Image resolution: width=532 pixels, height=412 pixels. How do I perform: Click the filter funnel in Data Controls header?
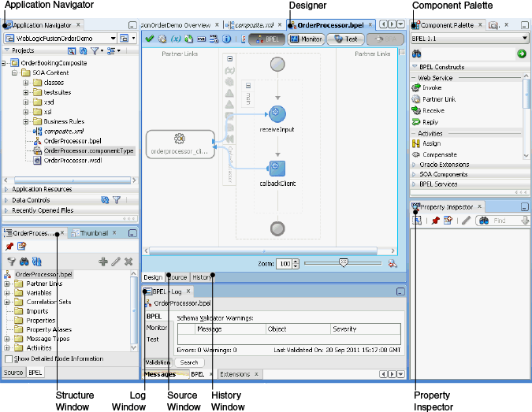click(x=117, y=200)
